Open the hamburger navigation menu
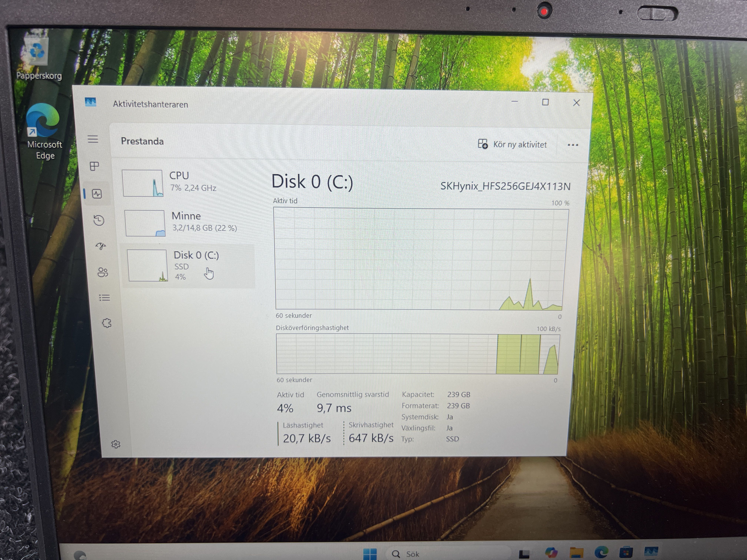 pyautogui.click(x=93, y=139)
